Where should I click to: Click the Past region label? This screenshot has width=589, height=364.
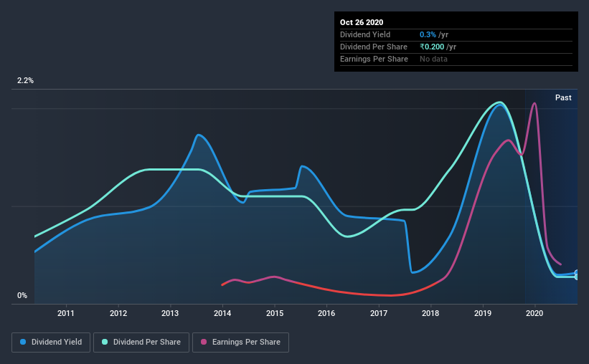point(563,98)
